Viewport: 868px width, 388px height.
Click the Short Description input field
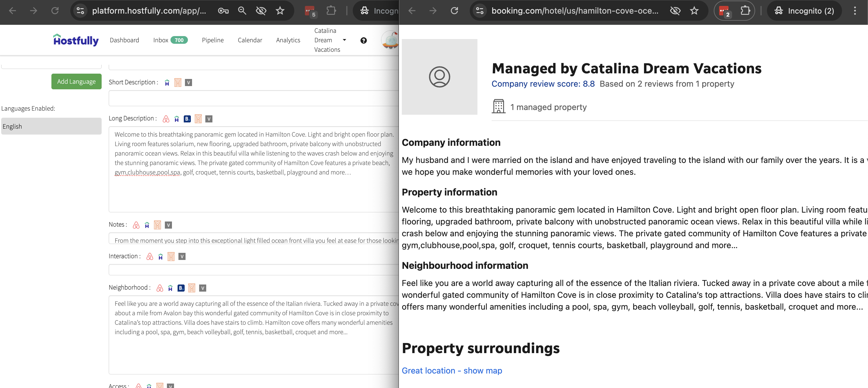[253, 98]
